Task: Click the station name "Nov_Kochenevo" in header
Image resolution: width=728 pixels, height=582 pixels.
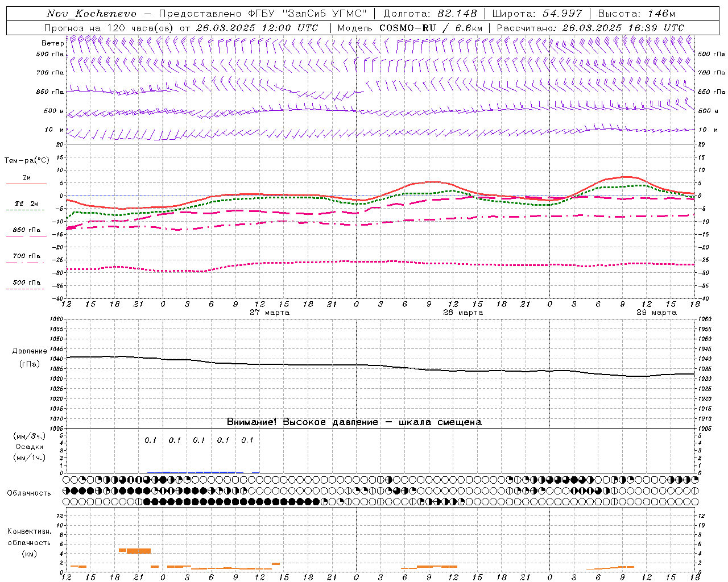Action: 92,14
